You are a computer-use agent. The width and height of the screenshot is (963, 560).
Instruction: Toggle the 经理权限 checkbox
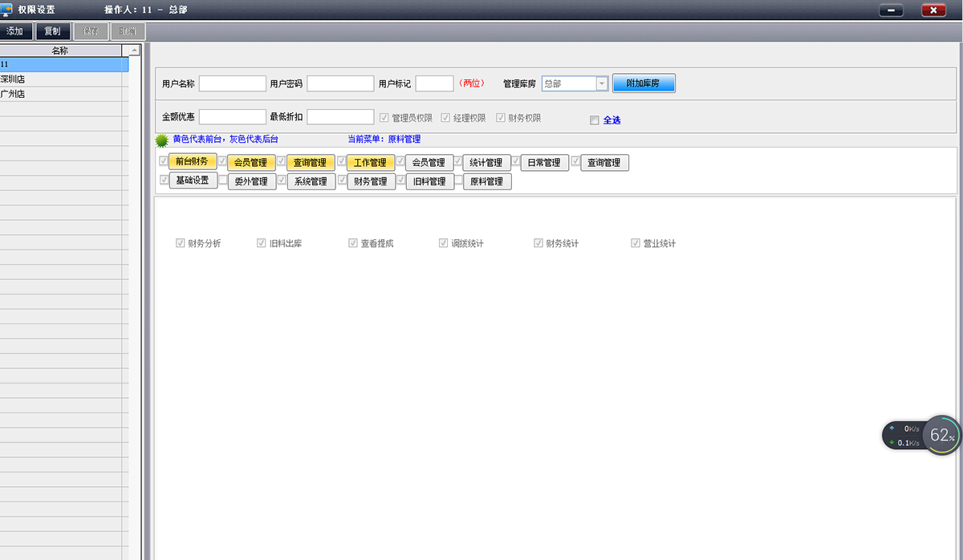coord(446,118)
